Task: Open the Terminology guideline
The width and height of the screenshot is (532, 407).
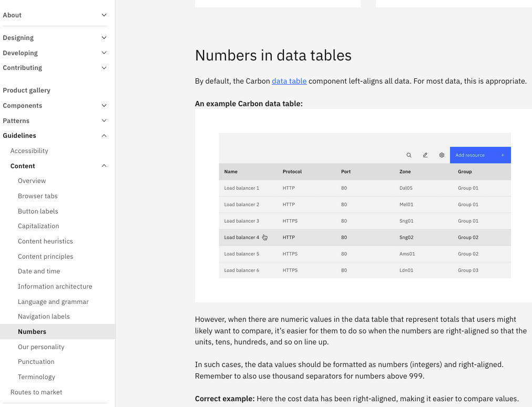Action: click(x=36, y=377)
